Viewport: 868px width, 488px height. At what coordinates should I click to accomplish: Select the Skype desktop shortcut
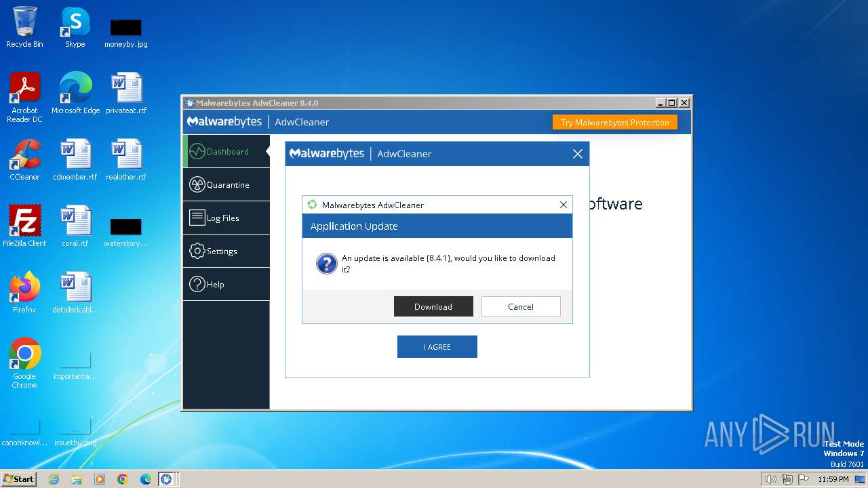point(75,27)
